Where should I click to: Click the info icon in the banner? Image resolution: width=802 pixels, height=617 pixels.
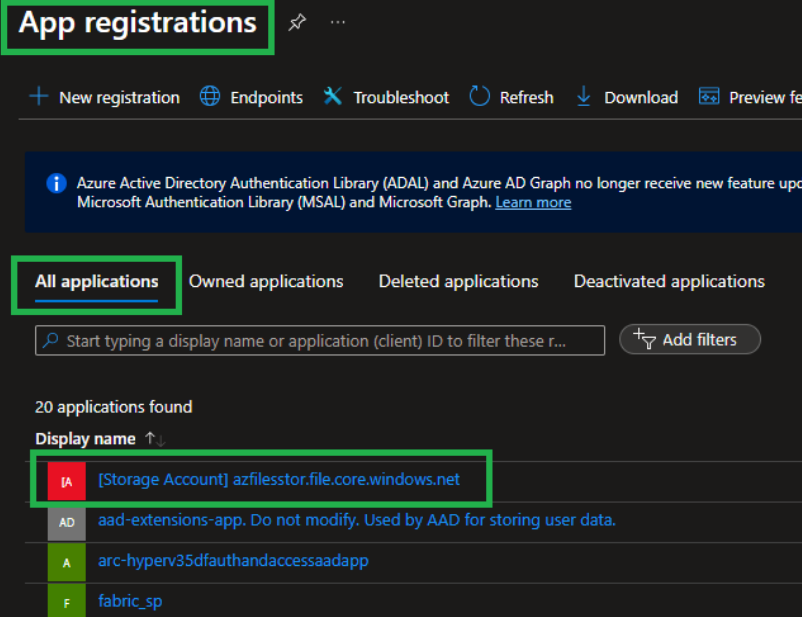56,183
